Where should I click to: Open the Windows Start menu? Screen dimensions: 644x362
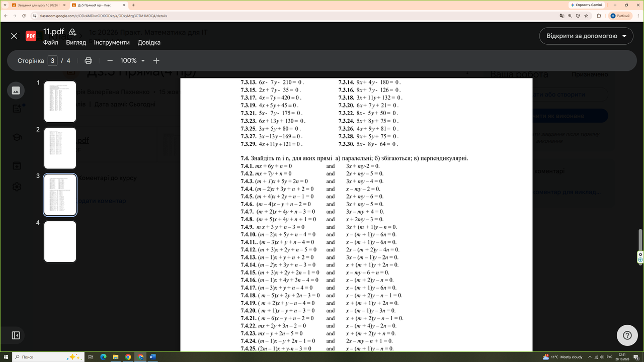point(6,357)
